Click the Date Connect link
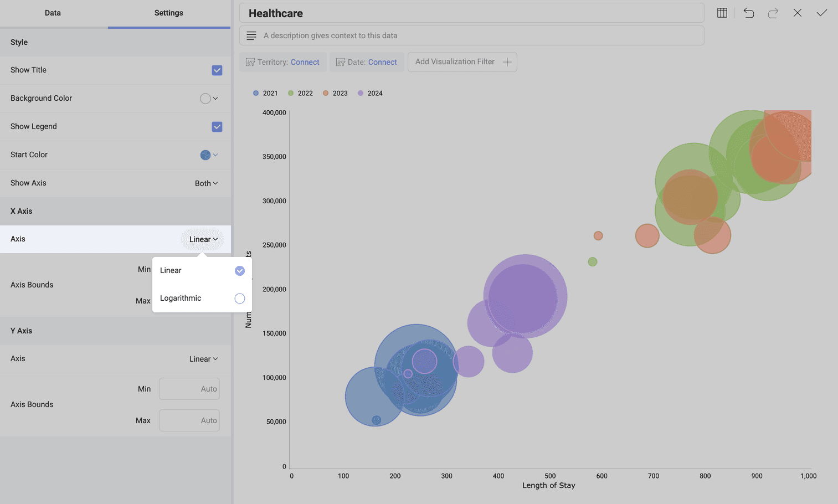The image size is (838, 504). pyautogui.click(x=383, y=62)
